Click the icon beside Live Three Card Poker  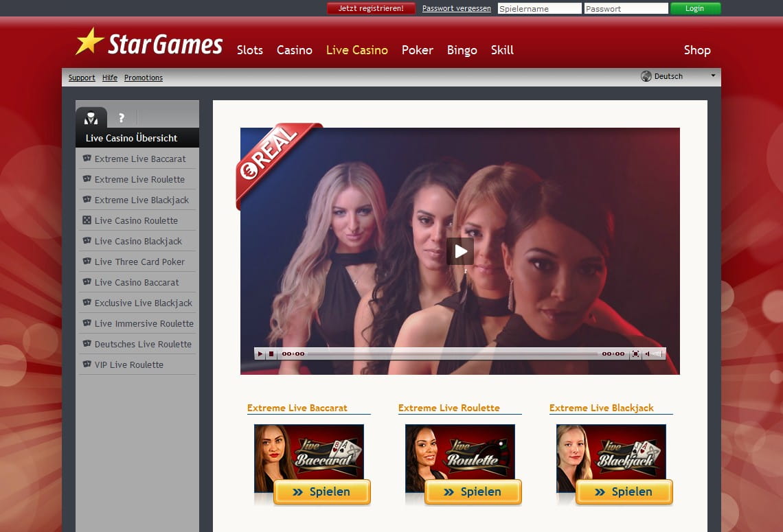tap(87, 261)
